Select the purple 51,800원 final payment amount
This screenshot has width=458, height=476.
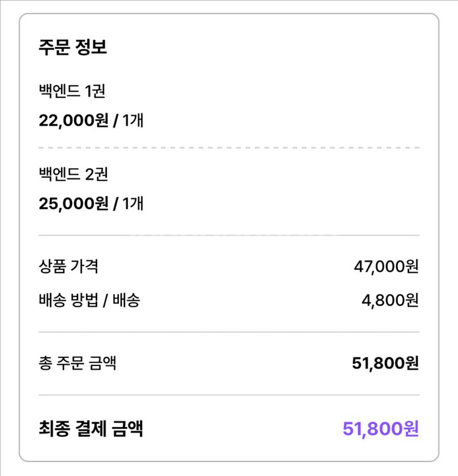[381, 428]
